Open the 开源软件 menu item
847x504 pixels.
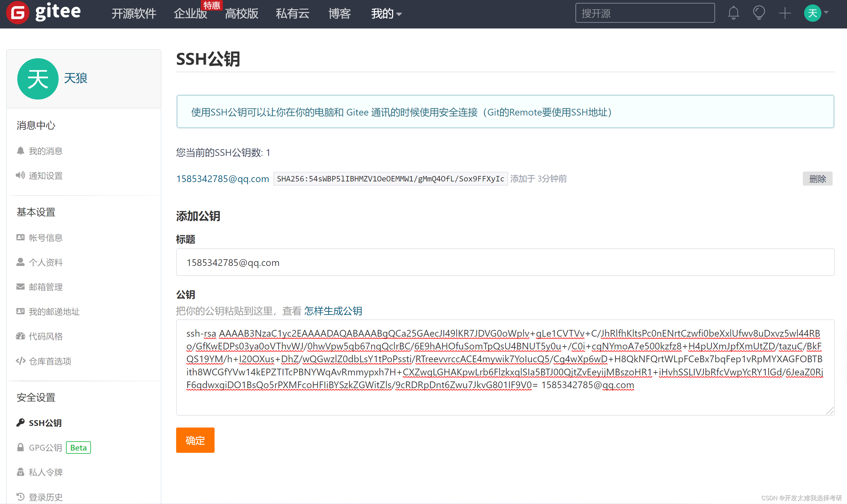(x=134, y=13)
